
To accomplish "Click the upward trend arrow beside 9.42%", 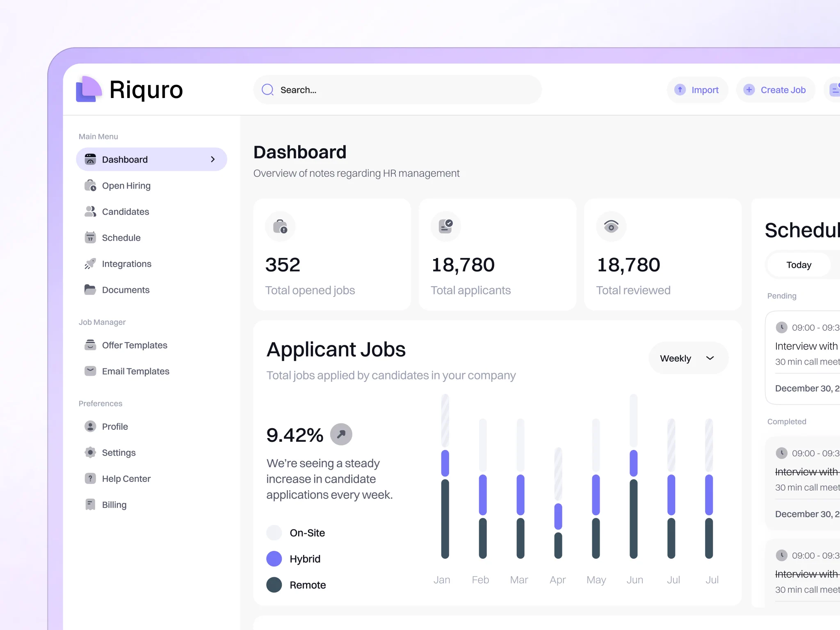I will tap(341, 434).
